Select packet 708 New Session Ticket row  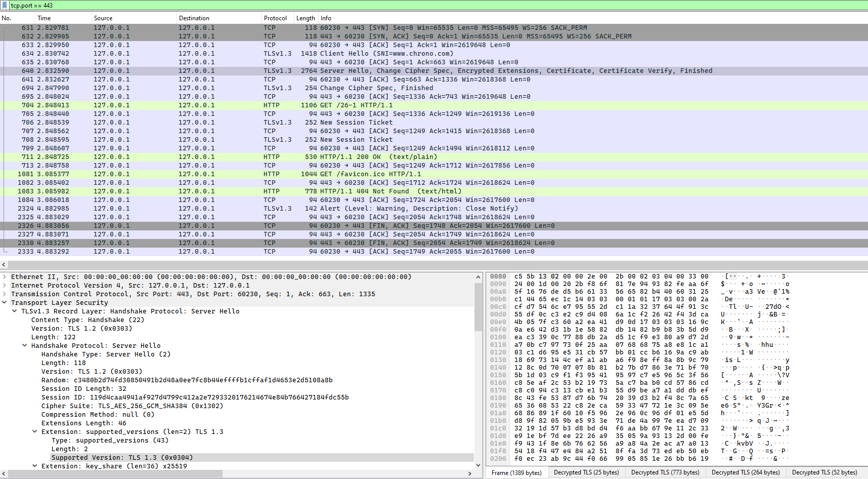pyautogui.click(x=434, y=139)
